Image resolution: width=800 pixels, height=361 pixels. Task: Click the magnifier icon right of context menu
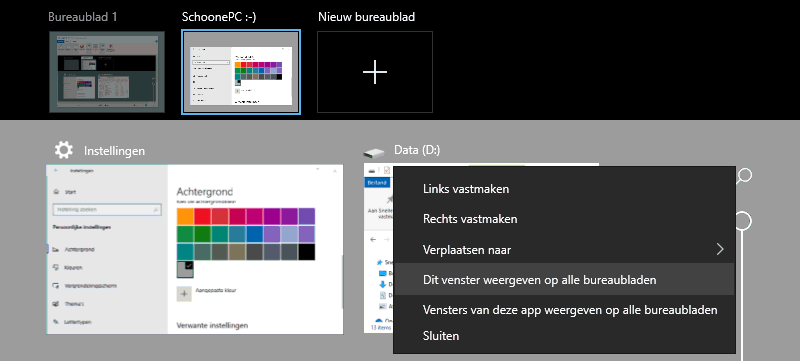[744, 176]
